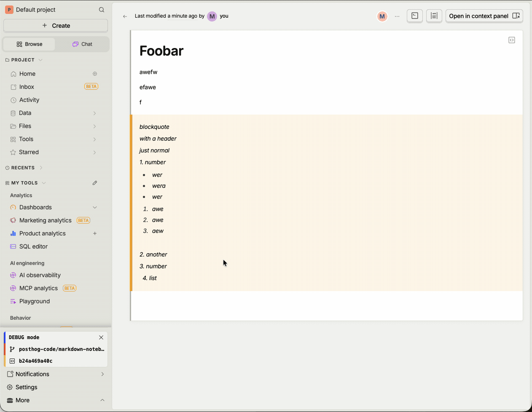Collapse the More menu chevron
The height and width of the screenshot is (412, 532).
(102, 400)
